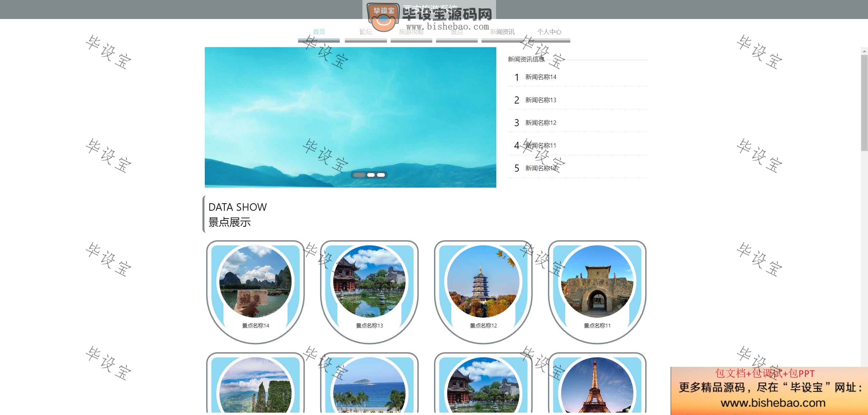
Task: Click the DATA SHOW heading
Action: click(x=237, y=207)
